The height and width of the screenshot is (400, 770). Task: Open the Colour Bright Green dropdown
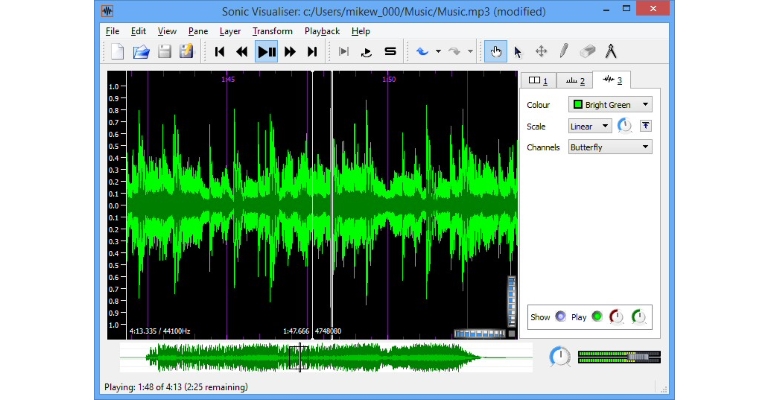coord(610,105)
